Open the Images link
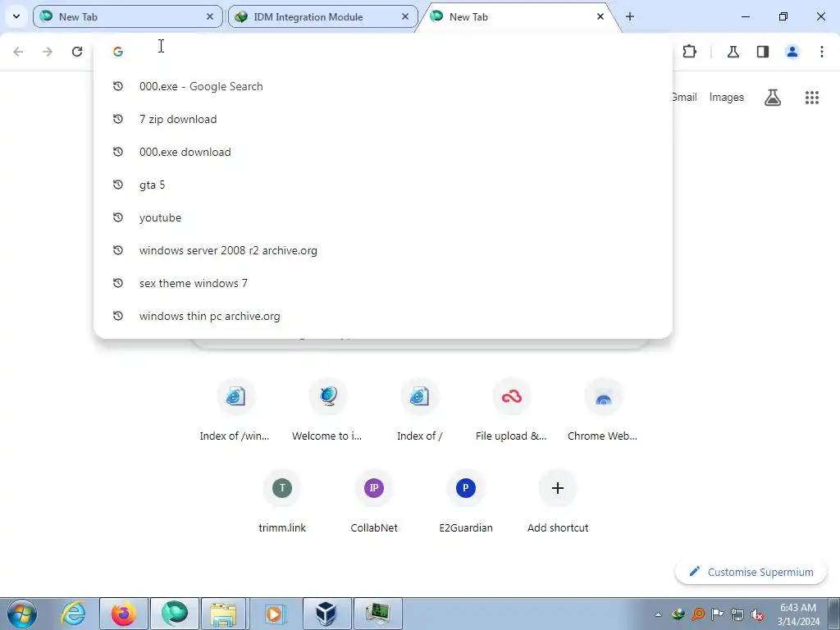The width and height of the screenshot is (840, 630). pyautogui.click(x=727, y=97)
